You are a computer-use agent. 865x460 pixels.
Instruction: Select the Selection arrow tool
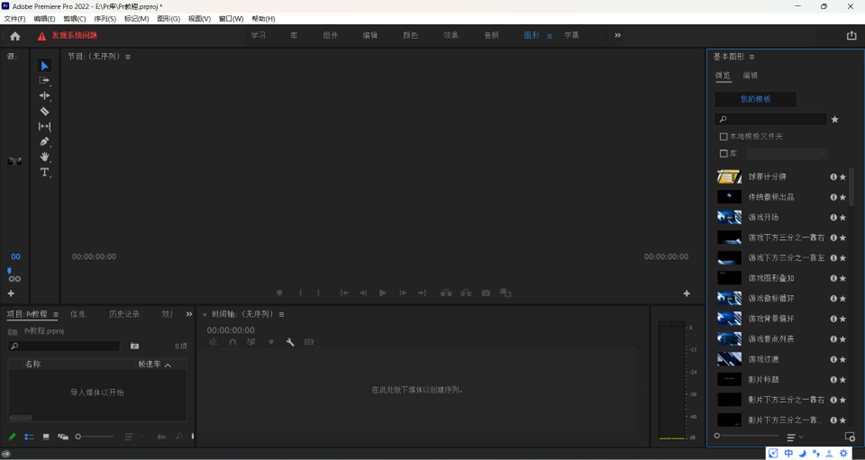click(44, 66)
